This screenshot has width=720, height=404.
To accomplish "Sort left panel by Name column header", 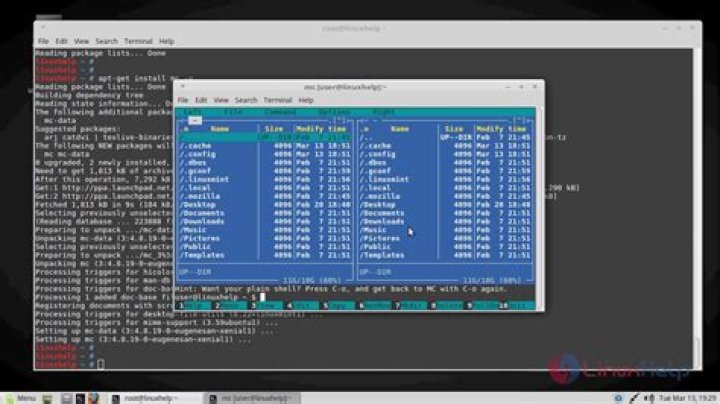I will (219, 129).
